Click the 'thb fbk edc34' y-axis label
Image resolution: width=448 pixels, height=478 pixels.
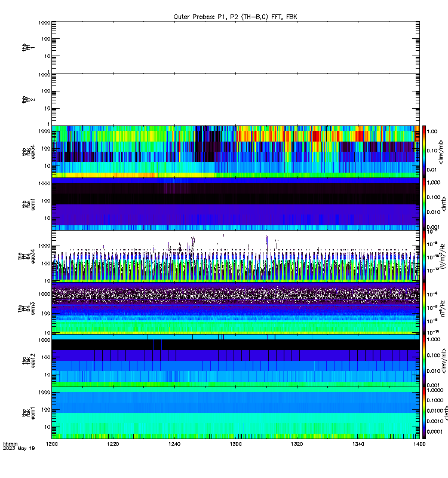coord(28,152)
